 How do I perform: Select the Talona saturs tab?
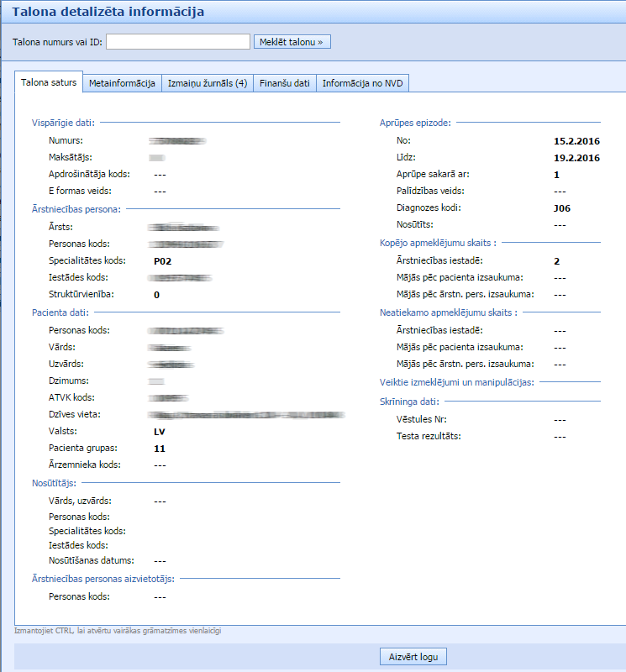coord(49,83)
